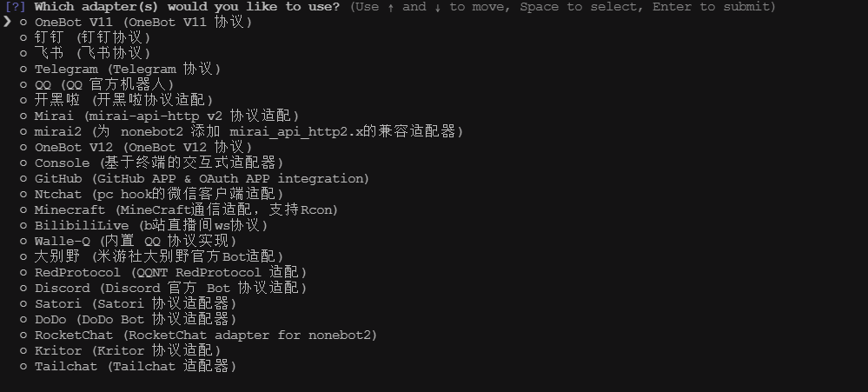The image size is (868, 392).
Task: Choose the Tailchat adapter at list bottom
Action: (128, 367)
